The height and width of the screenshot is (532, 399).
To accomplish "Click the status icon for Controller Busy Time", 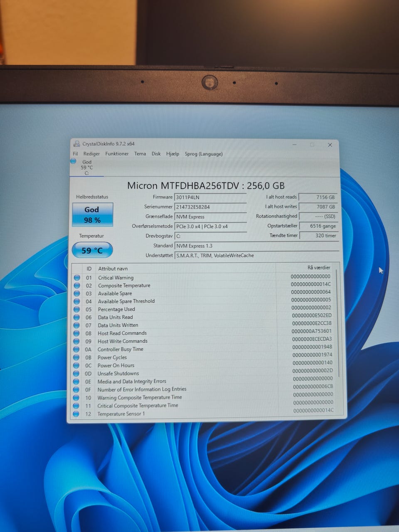I will point(76,350).
